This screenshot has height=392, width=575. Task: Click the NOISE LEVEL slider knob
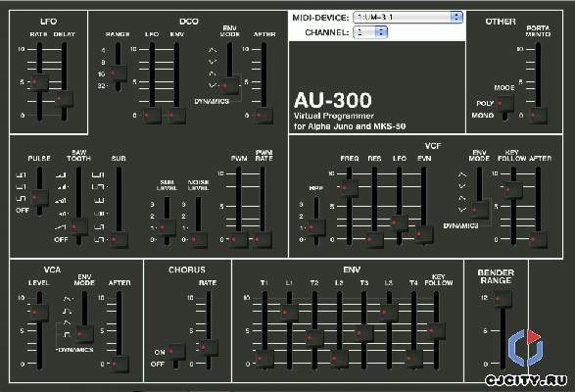(x=198, y=240)
